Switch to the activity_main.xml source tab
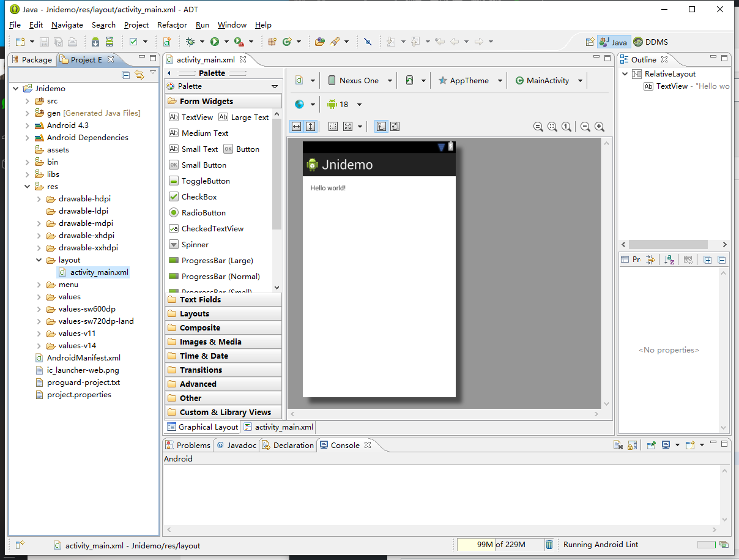Screen dimensions: 739x560 click(278, 427)
